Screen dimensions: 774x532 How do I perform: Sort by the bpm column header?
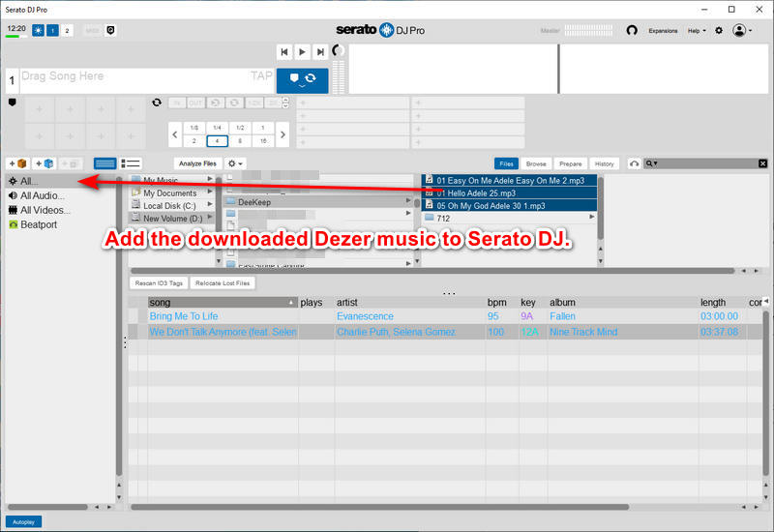tap(497, 302)
